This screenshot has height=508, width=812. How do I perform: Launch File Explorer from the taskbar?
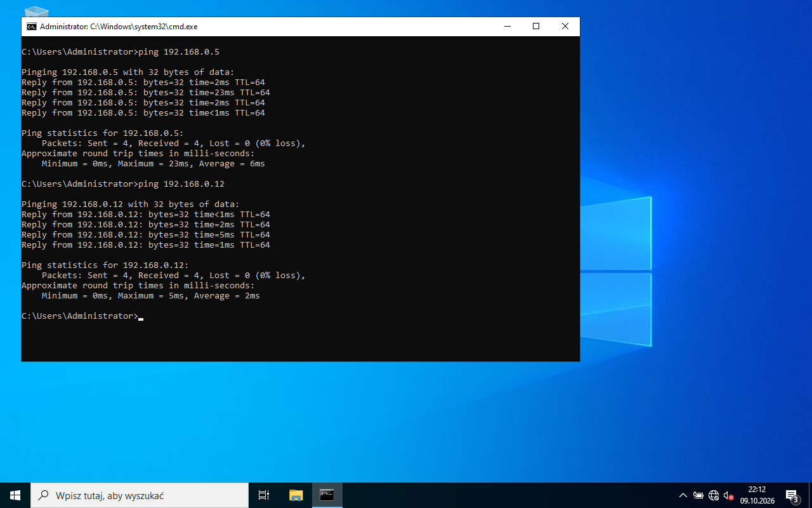(x=296, y=495)
